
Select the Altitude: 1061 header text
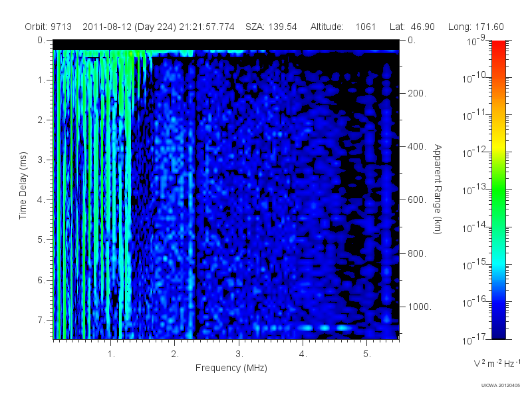tap(343, 27)
